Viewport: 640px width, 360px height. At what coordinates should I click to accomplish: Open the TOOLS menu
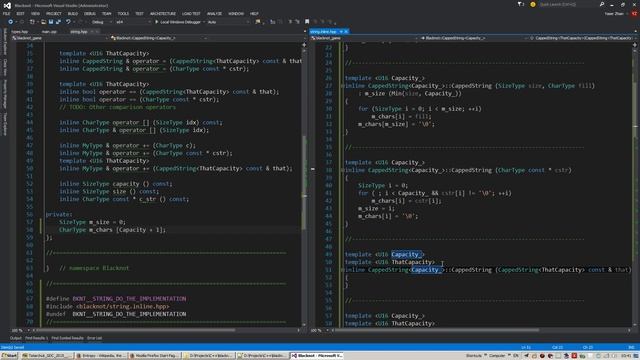(x=123, y=13)
